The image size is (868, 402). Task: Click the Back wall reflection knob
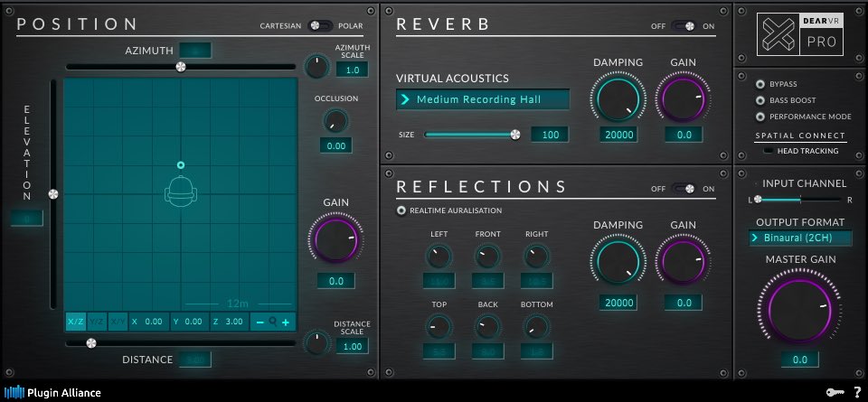click(x=487, y=327)
